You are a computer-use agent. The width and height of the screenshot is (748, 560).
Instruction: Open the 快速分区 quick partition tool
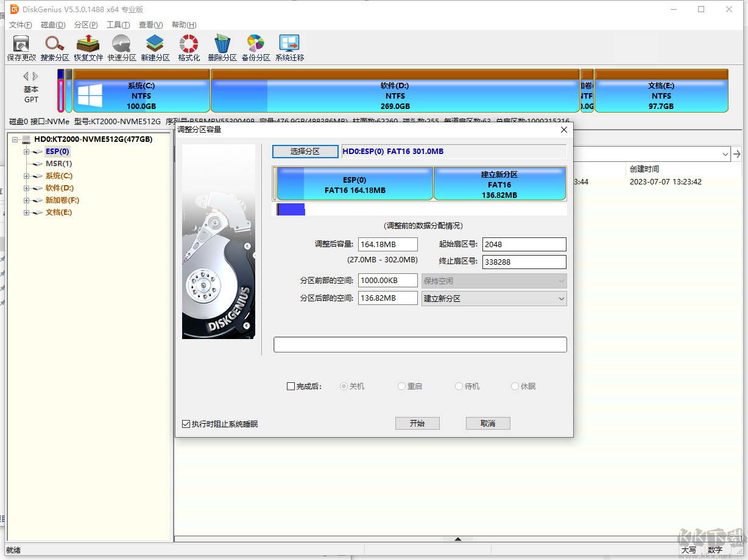pos(122,48)
